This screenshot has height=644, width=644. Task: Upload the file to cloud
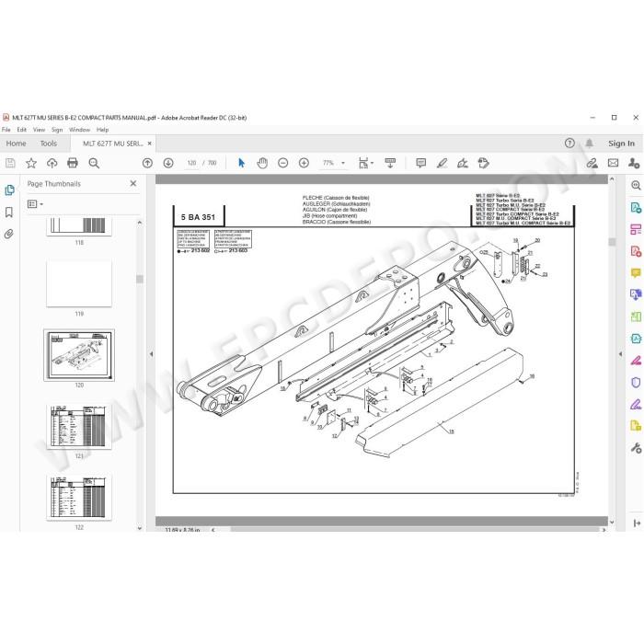(52, 163)
